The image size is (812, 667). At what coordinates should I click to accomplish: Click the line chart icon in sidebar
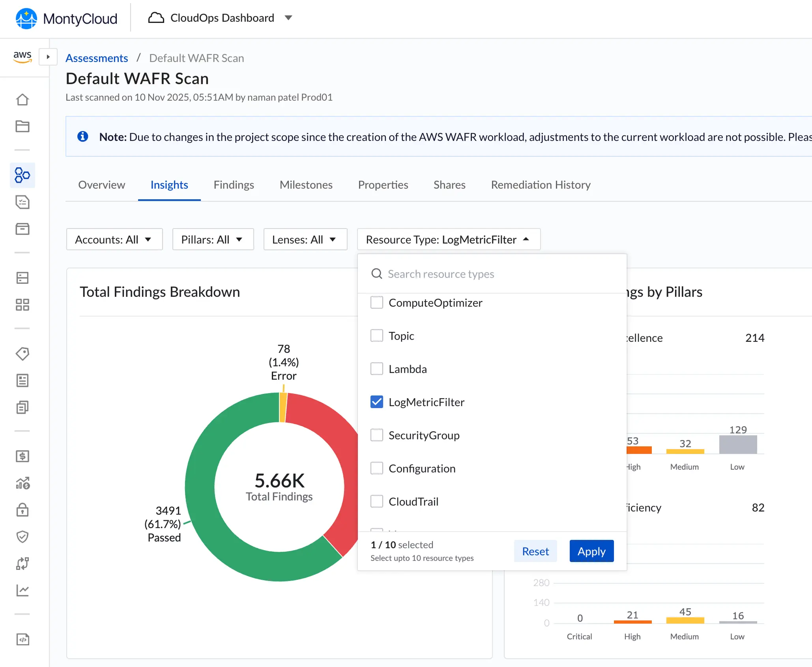[x=22, y=590]
